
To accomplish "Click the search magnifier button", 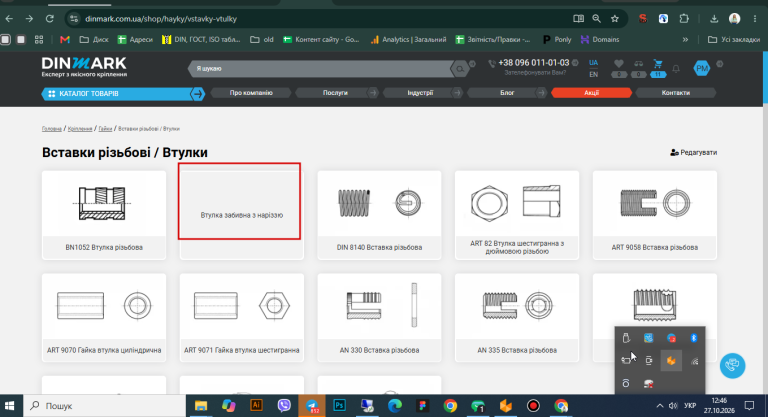I will [x=460, y=69].
